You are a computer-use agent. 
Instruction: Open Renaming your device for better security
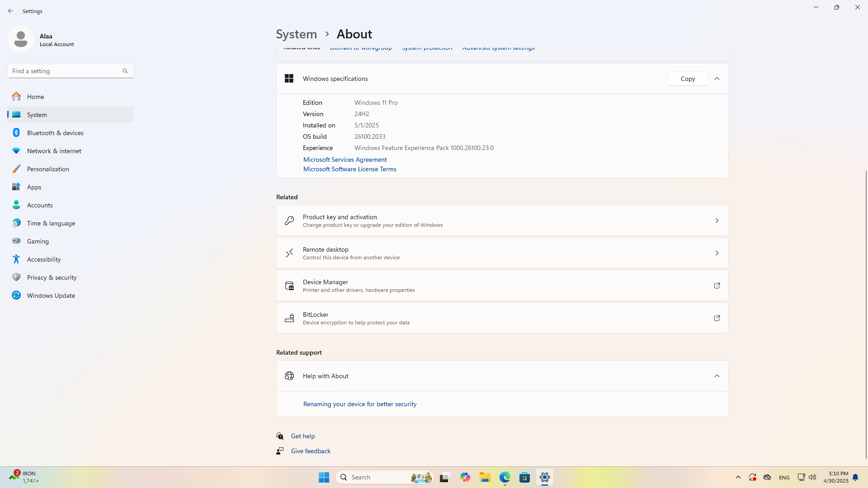[360, 404]
